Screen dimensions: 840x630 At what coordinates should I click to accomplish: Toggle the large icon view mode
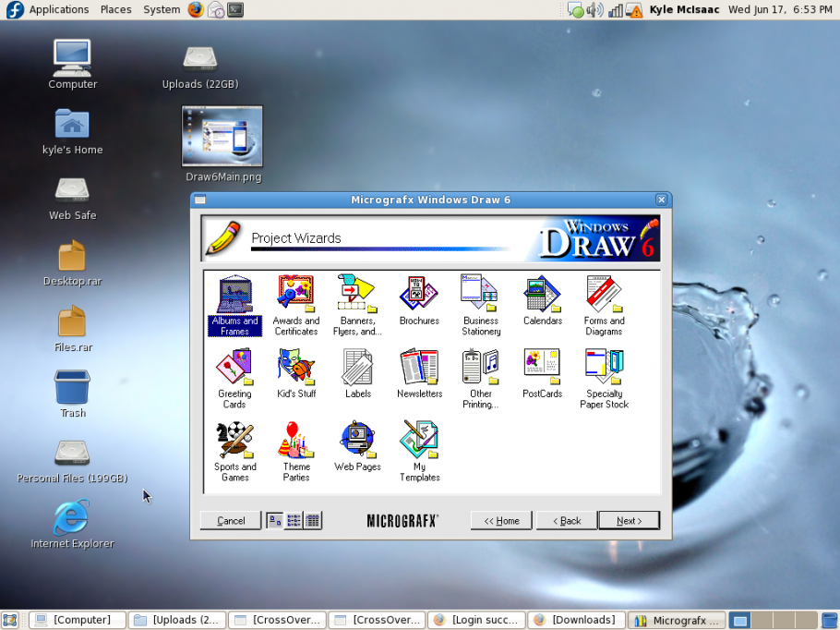[276, 519]
